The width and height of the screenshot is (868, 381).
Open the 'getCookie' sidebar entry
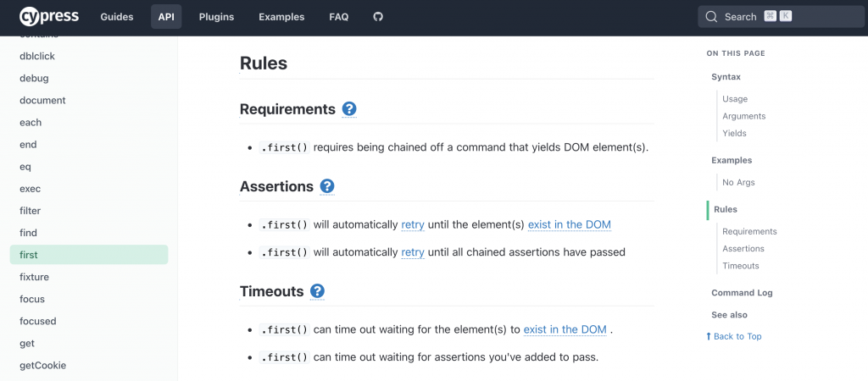pyautogui.click(x=43, y=366)
